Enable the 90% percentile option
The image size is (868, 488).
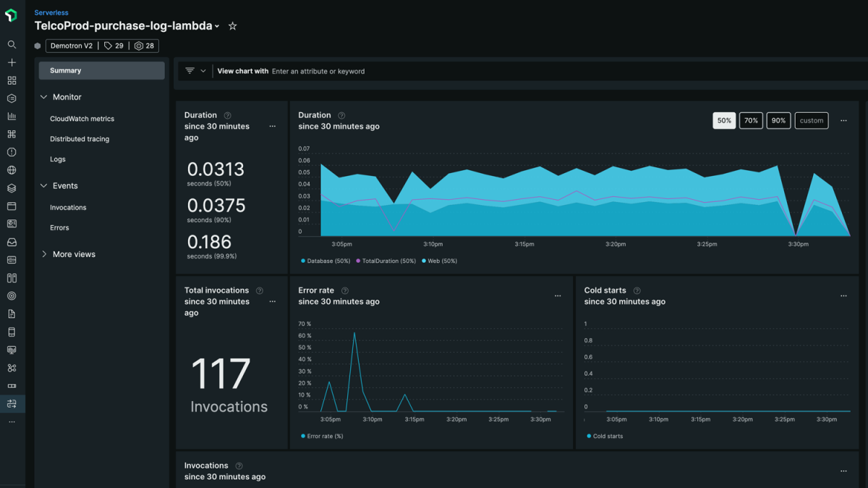click(x=778, y=121)
